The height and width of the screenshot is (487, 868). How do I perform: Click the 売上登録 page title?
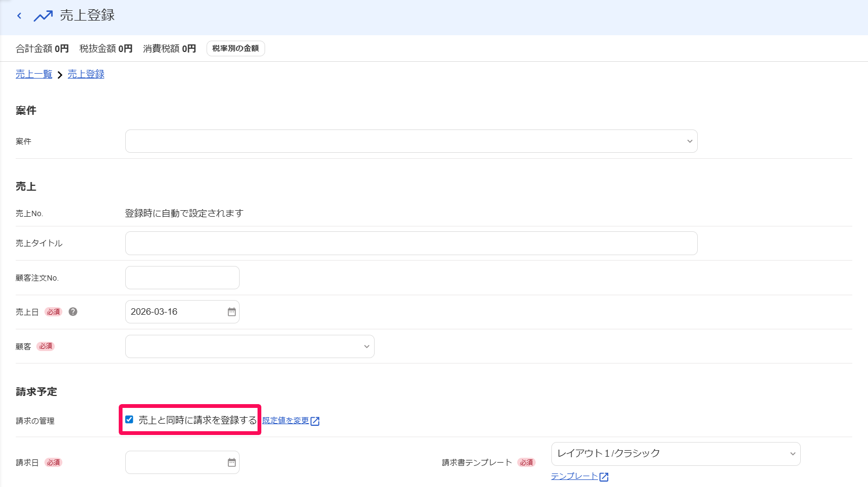click(87, 16)
